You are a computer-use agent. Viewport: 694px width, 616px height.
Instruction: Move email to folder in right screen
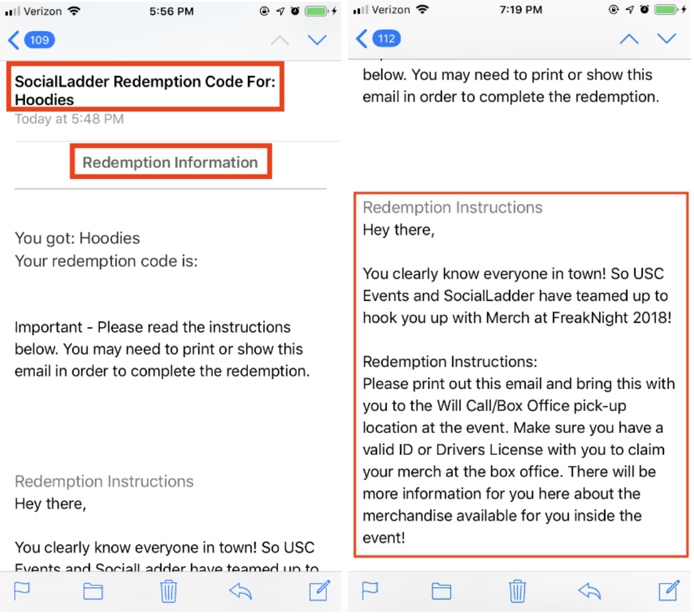coord(441,591)
